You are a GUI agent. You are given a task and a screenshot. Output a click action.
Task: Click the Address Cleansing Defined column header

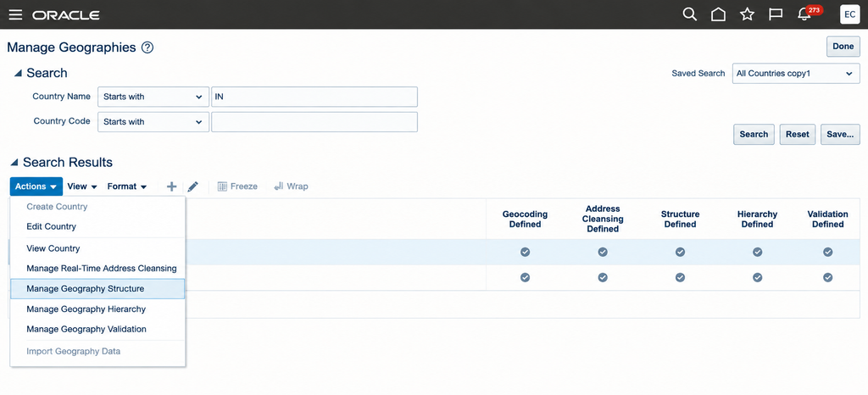pyautogui.click(x=603, y=219)
